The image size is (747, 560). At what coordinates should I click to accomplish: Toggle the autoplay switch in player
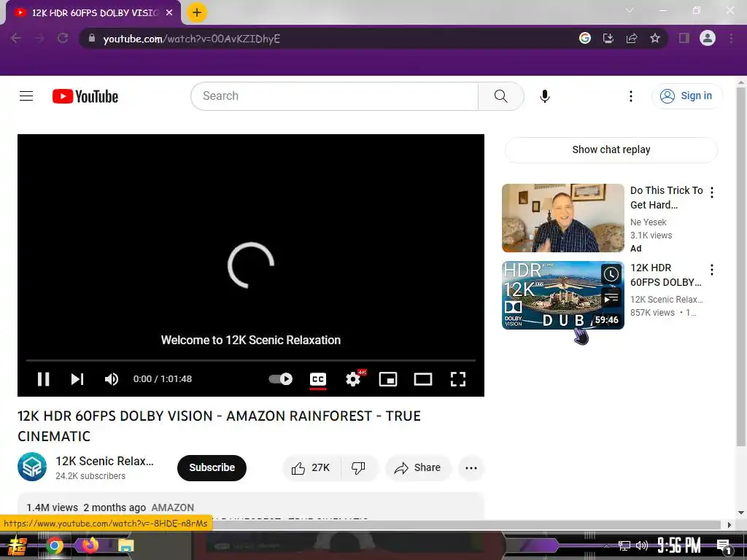pyautogui.click(x=281, y=379)
